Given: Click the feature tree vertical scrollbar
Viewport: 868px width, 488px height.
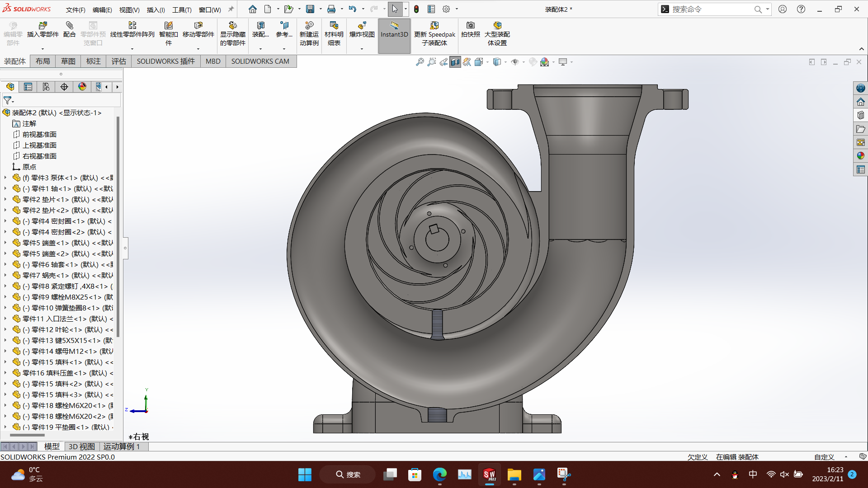Looking at the screenshot, I should pos(118,226).
